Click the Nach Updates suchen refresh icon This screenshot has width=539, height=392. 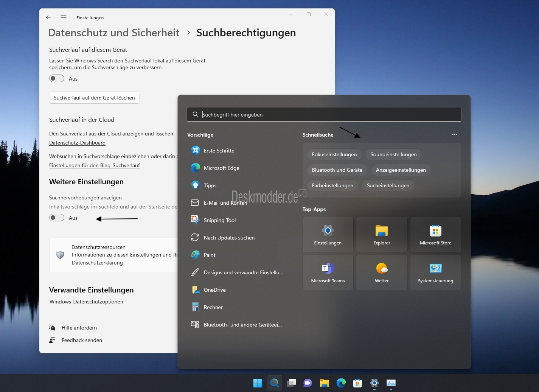tap(195, 238)
